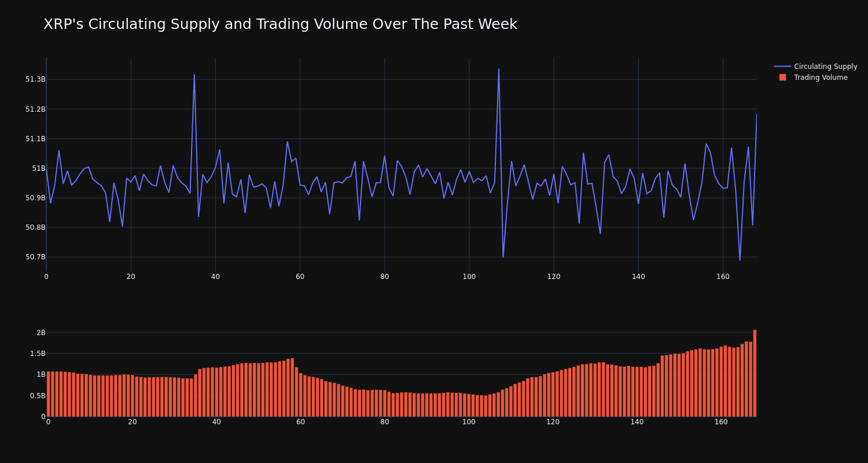
Task: Click the 1B label on volume axis
Action: pyautogui.click(x=41, y=374)
